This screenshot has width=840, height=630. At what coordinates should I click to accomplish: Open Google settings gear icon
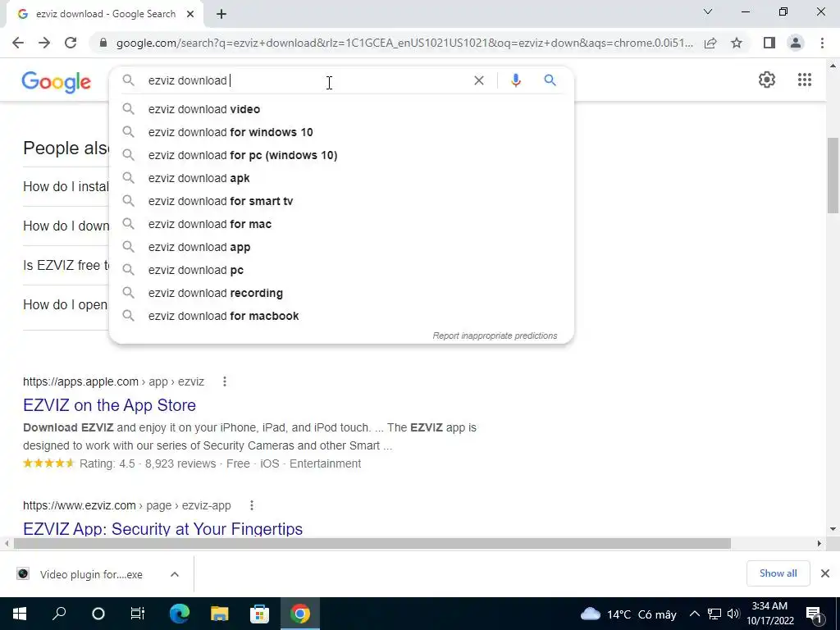point(767,80)
